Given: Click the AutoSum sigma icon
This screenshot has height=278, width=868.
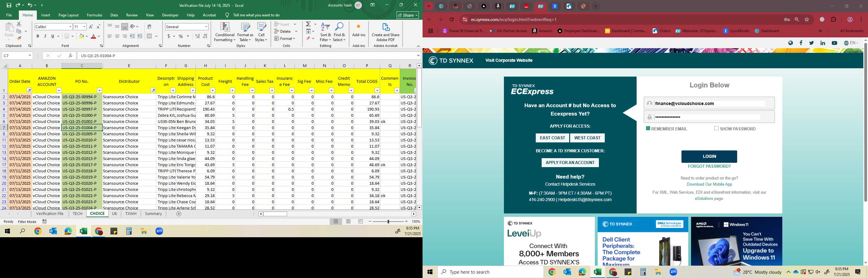Looking at the screenshot, I should [x=308, y=24].
